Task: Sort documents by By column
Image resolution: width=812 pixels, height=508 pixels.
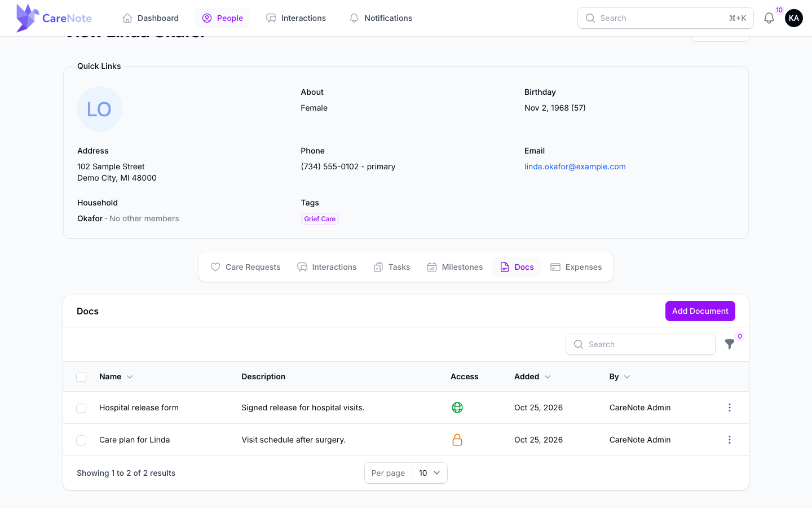Action: click(620, 376)
